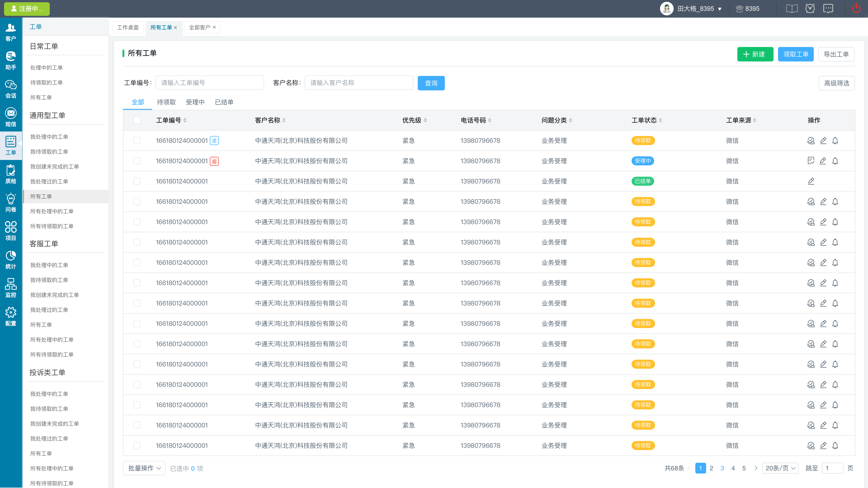868x488 pixels.
Task: Click the 跳至 page number input
Action: (832, 468)
